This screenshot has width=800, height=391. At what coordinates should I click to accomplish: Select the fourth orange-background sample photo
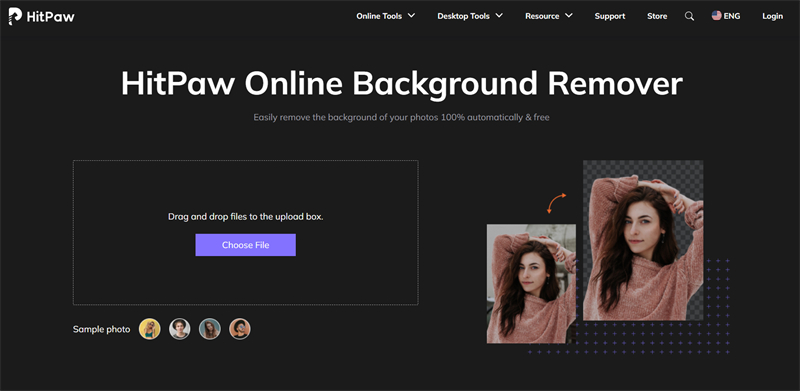point(240,329)
